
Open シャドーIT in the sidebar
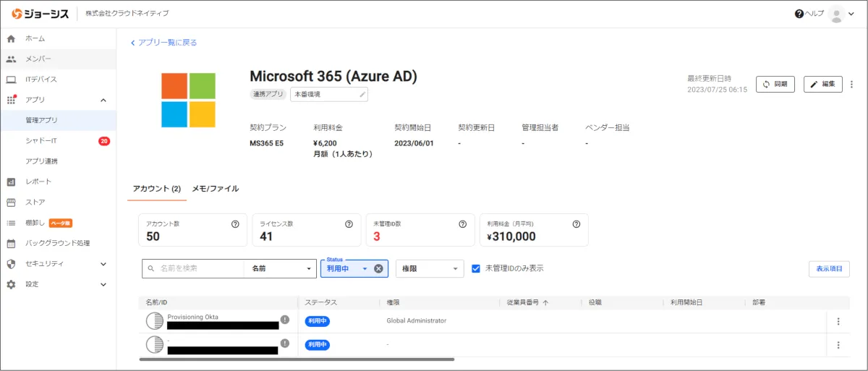point(41,141)
